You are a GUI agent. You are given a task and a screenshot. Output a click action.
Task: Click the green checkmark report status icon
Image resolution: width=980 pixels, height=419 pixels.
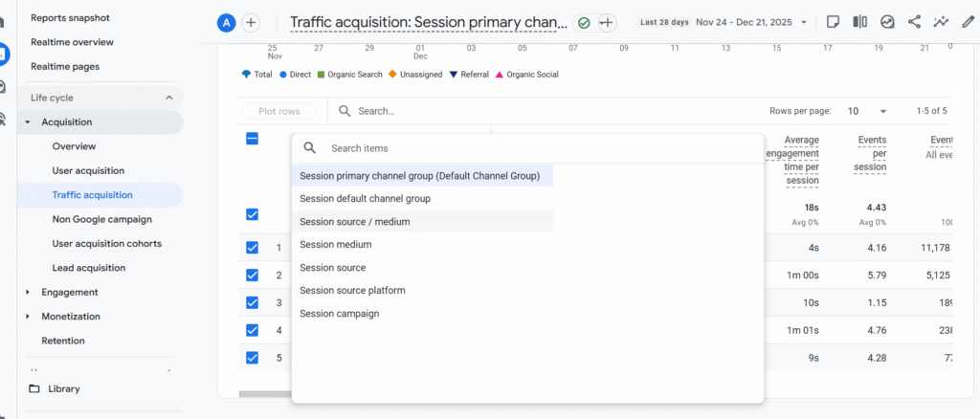pos(584,22)
